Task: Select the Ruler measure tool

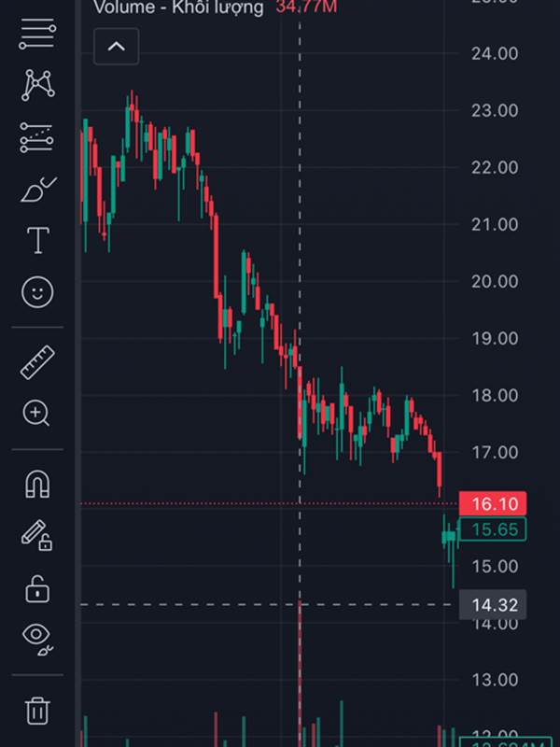Action: [37, 362]
